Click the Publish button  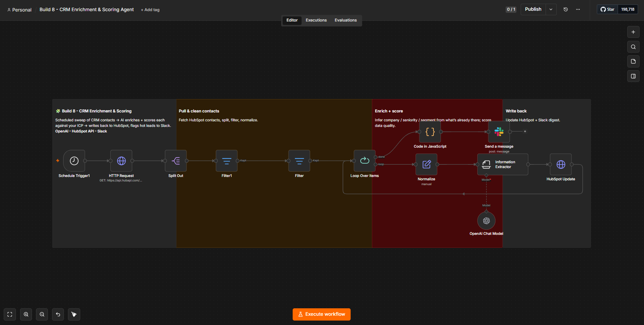tap(533, 9)
